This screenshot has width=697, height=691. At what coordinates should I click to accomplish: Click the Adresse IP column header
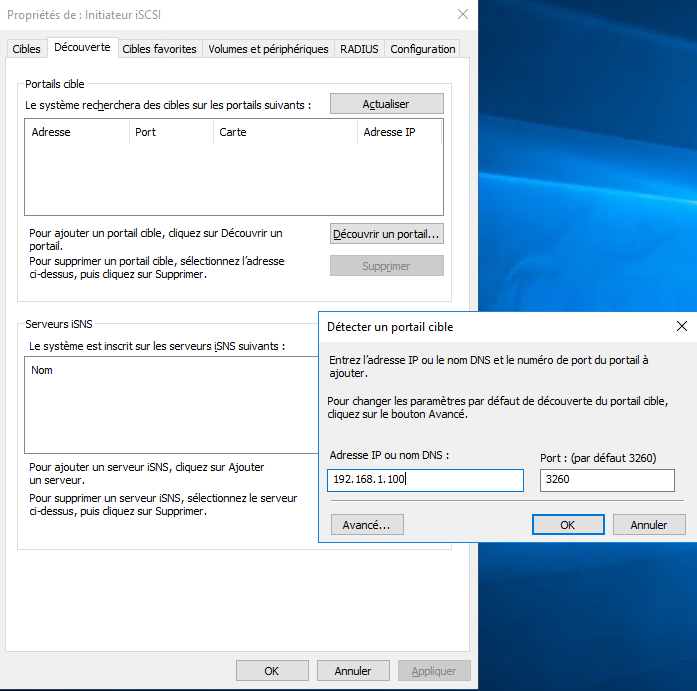click(x=400, y=132)
